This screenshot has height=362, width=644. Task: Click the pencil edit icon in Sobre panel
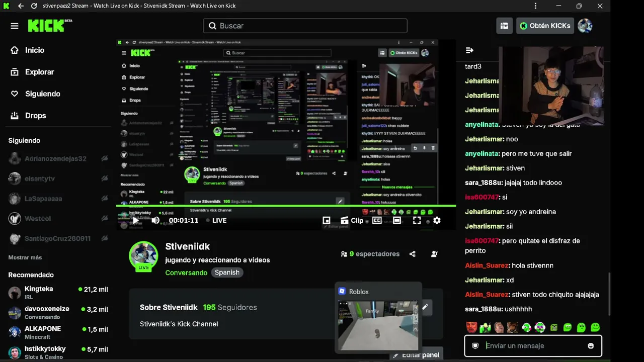tap(425, 307)
